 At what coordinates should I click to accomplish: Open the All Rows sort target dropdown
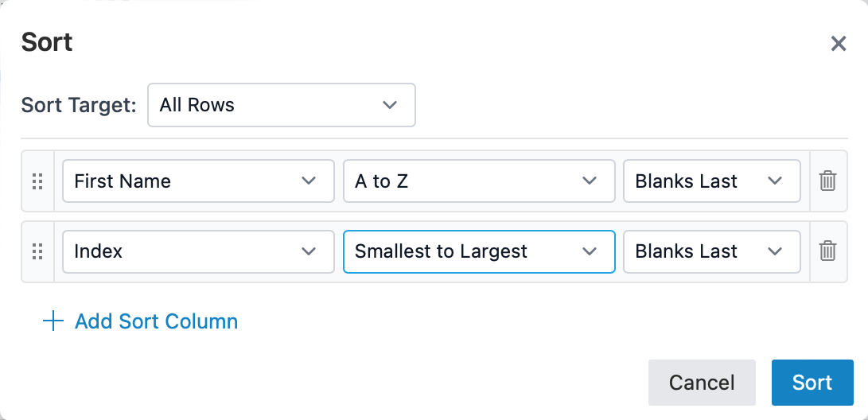click(x=281, y=105)
